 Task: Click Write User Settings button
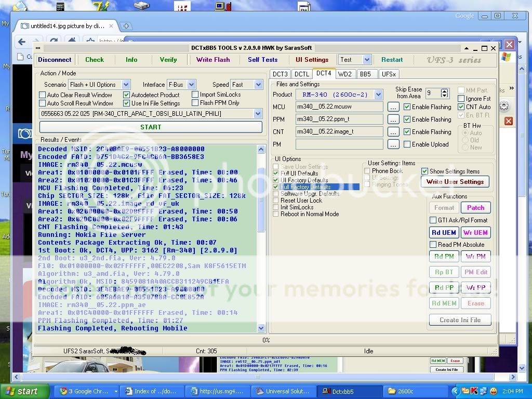(x=455, y=182)
